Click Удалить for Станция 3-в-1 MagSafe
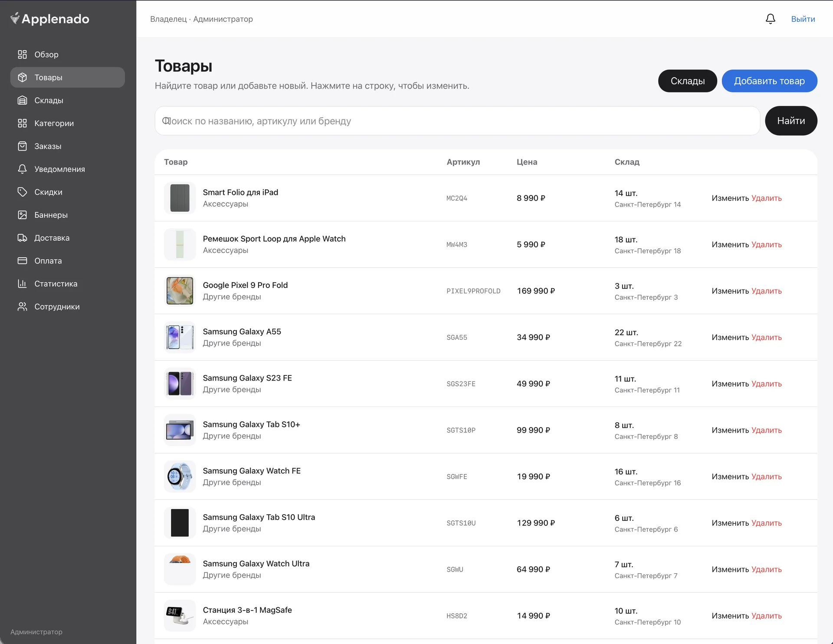The height and width of the screenshot is (644, 833). coord(766,616)
